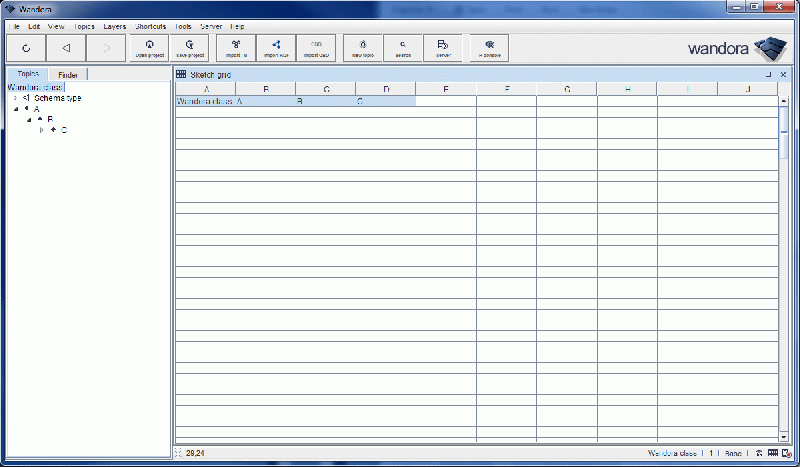
Task: Click the back navigation arrow icon
Action: 66,47
